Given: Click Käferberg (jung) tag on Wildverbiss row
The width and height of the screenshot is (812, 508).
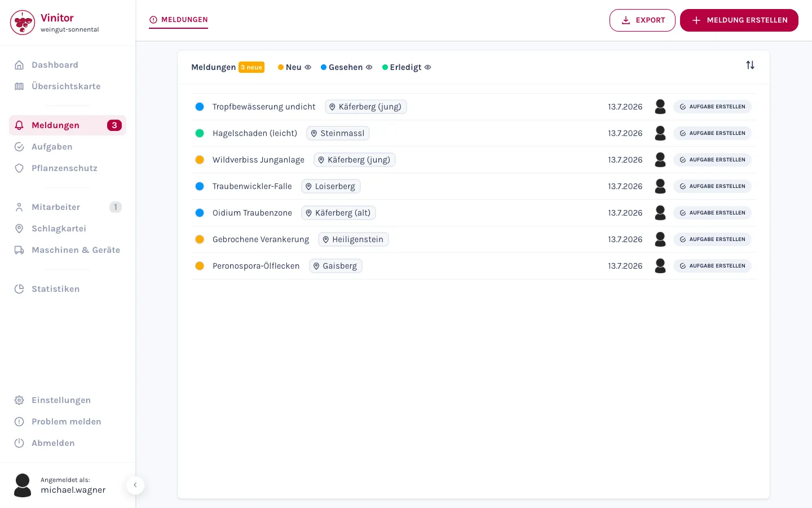Looking at the screenshot, I should 355,160.
